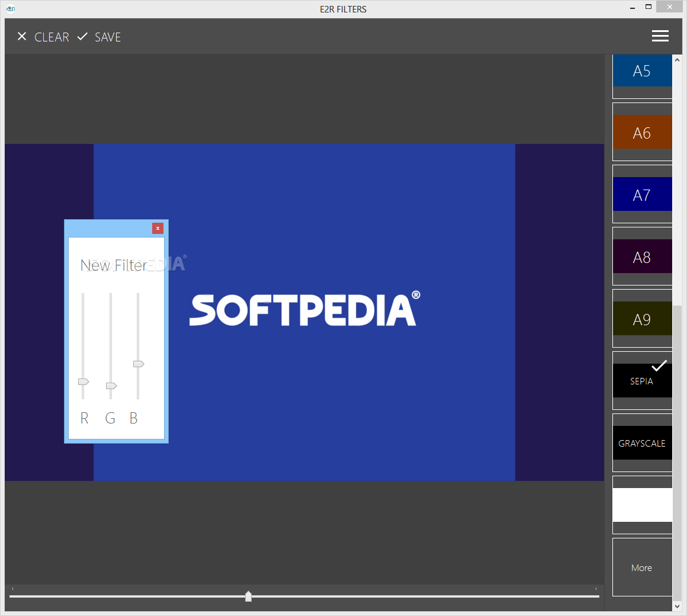Click the bottom horizontal slider thumb
The width and height of the screenshot is (687, 616).
point(248,596)
